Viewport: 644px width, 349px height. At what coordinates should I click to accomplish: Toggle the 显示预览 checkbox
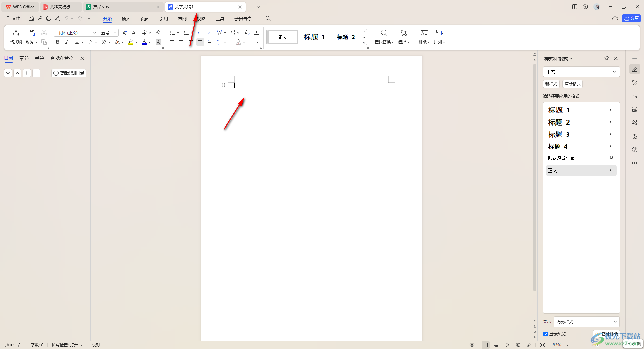(x=546, y=334)
